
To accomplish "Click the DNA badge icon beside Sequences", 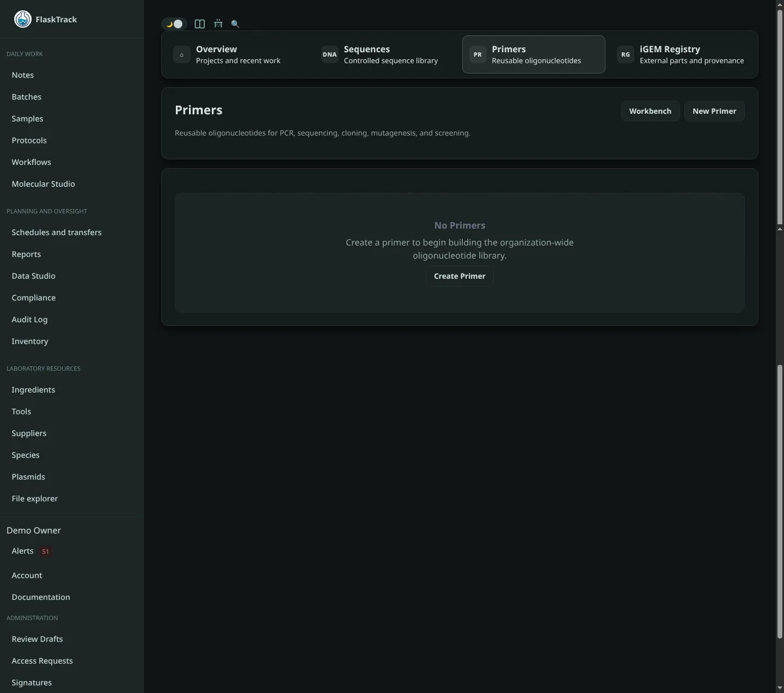I will pyautogui.click(x=329, y=54).
